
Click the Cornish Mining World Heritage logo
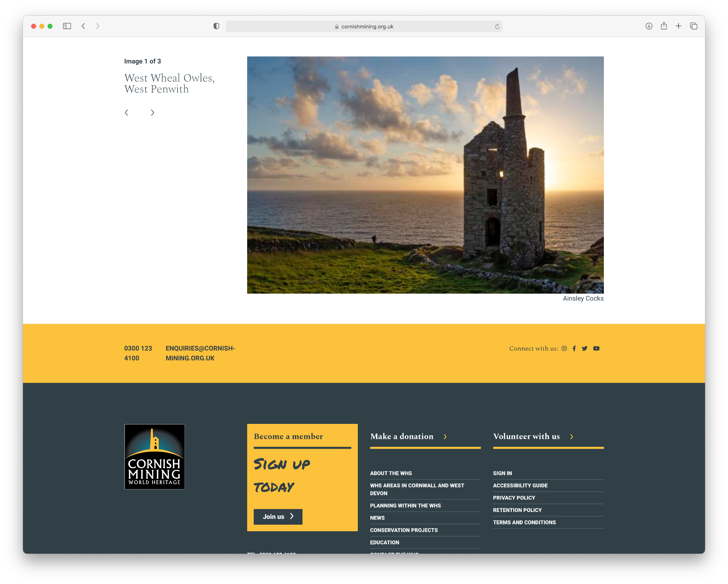(155, 456)
